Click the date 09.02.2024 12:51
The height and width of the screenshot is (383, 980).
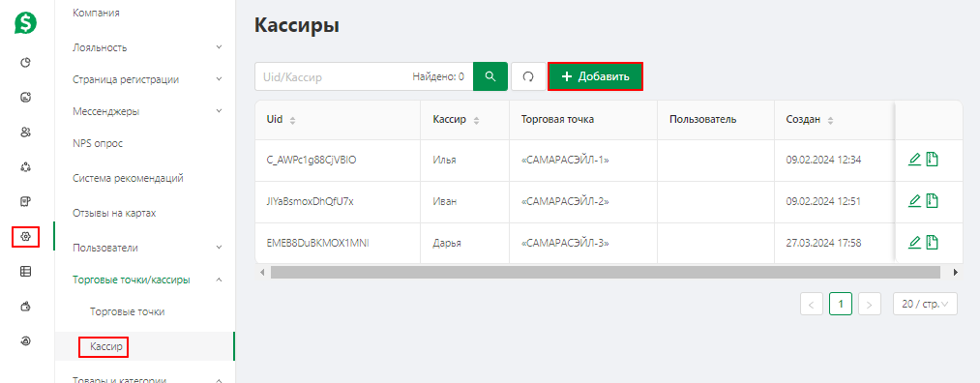823,201
